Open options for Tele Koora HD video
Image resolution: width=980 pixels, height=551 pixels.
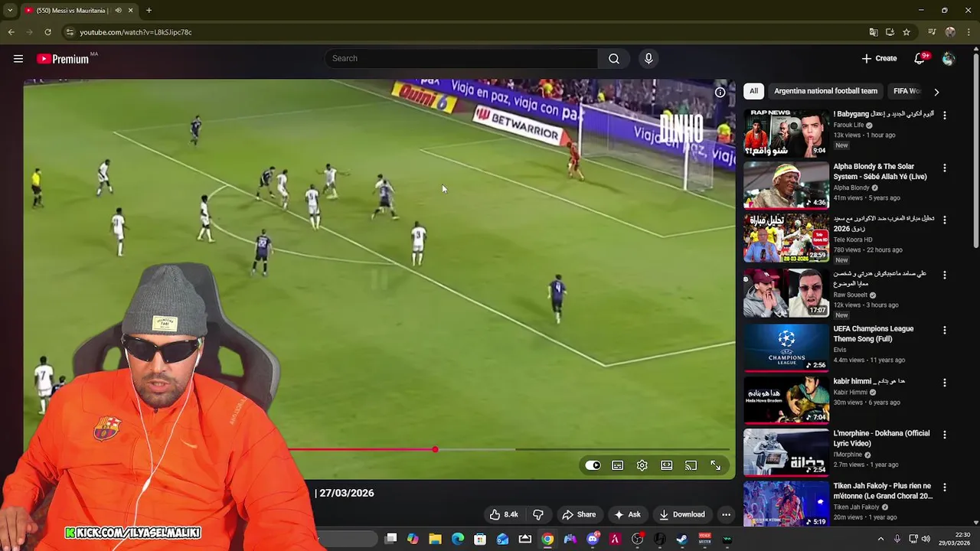944,220
